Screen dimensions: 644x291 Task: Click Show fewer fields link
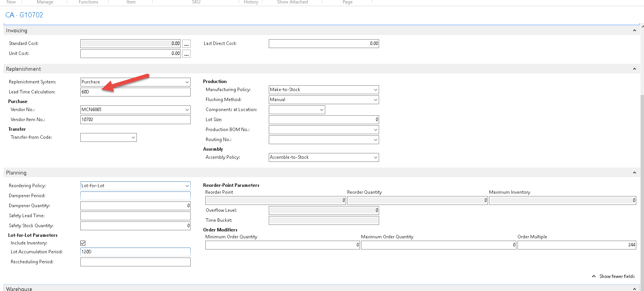(613, 276)
